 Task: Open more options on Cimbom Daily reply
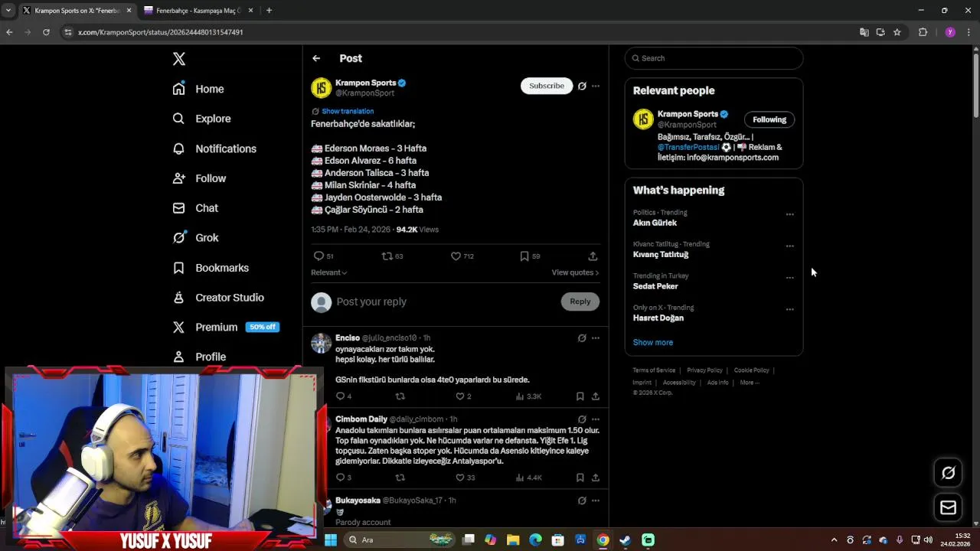[596, 419]
